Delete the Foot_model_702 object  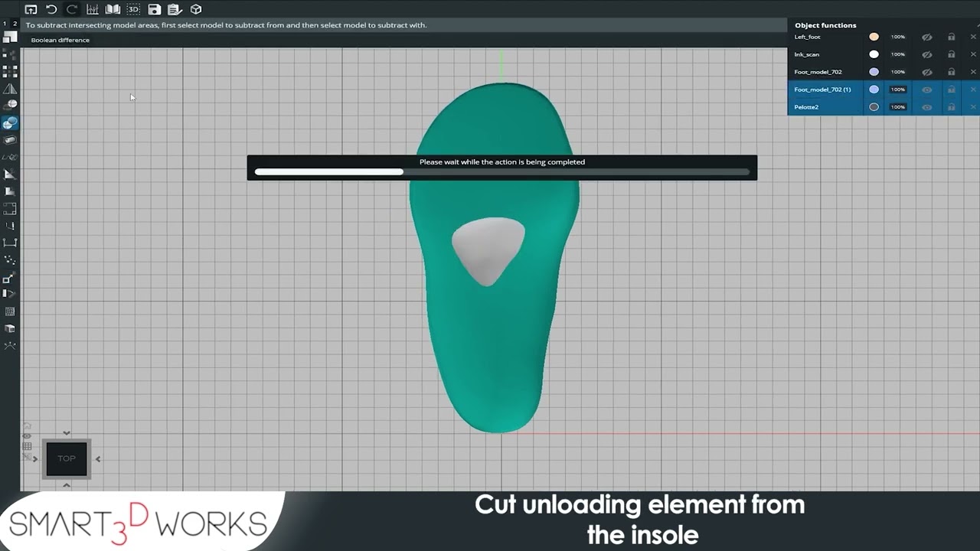pyautogui.click(x=973, y=72)
